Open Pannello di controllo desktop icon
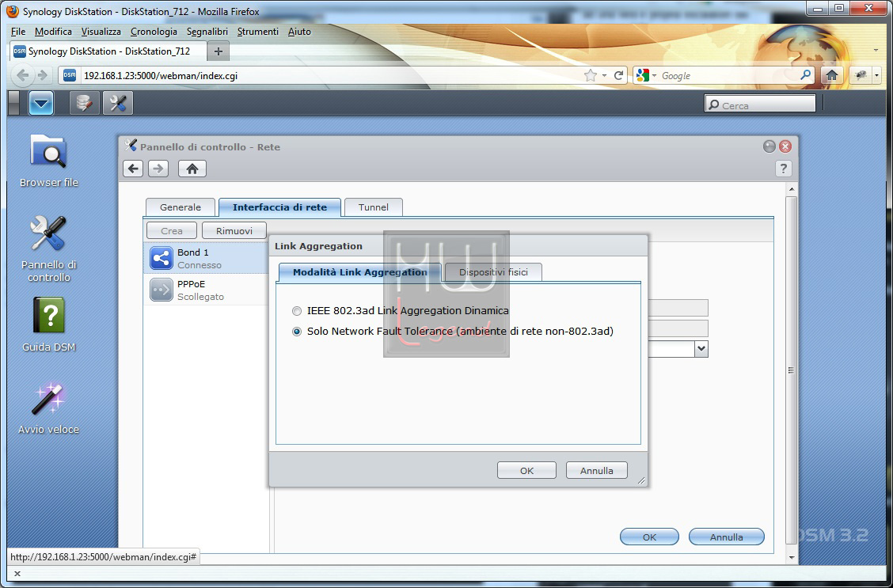 [49, 248]
